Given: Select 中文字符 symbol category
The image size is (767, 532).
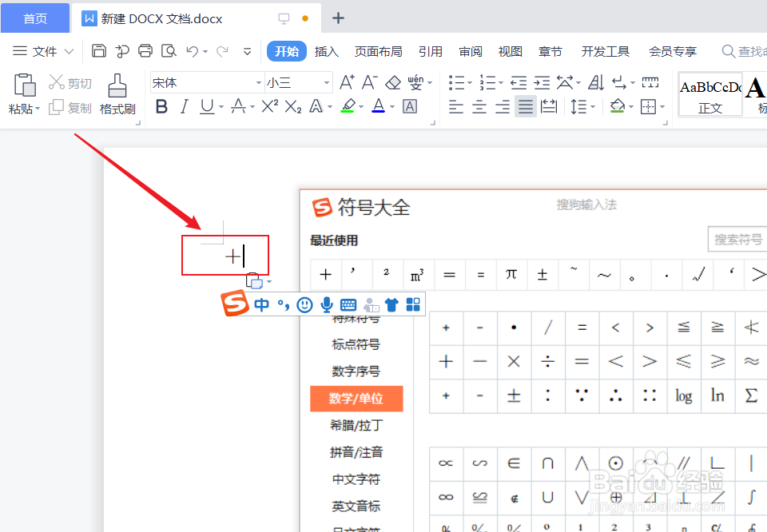Looking at the screenshot, I should (356, 478).
